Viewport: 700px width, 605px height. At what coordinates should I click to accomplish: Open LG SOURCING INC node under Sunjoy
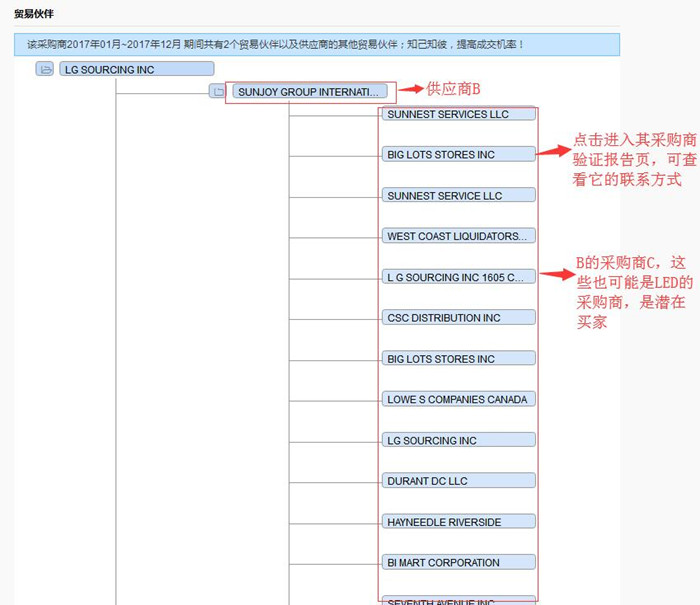(459, 440)
